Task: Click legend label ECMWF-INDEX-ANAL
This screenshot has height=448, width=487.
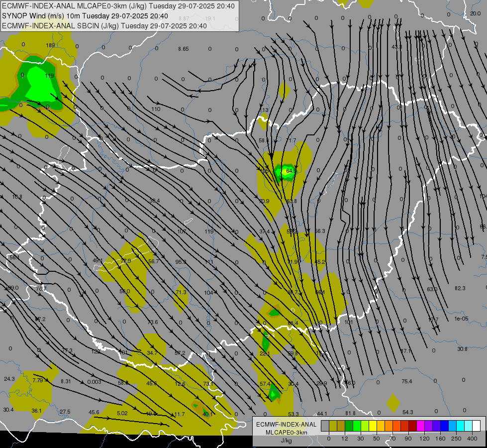Action: click(286, 425)
